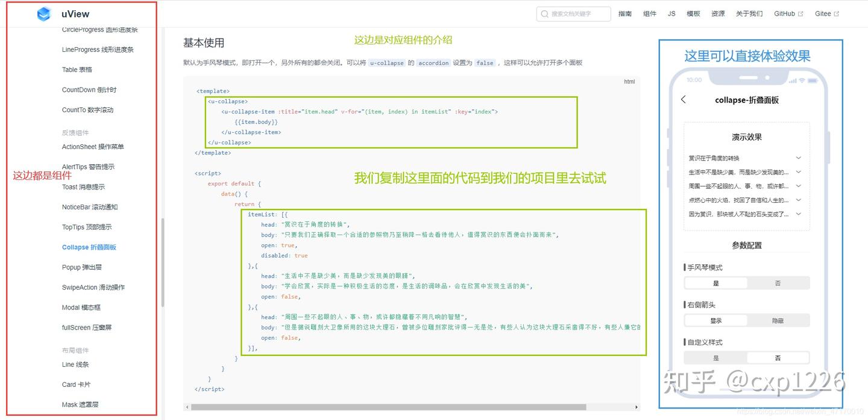
Task: Select 显示 under 右侧箭头
Action: click(x=716, y=320)
